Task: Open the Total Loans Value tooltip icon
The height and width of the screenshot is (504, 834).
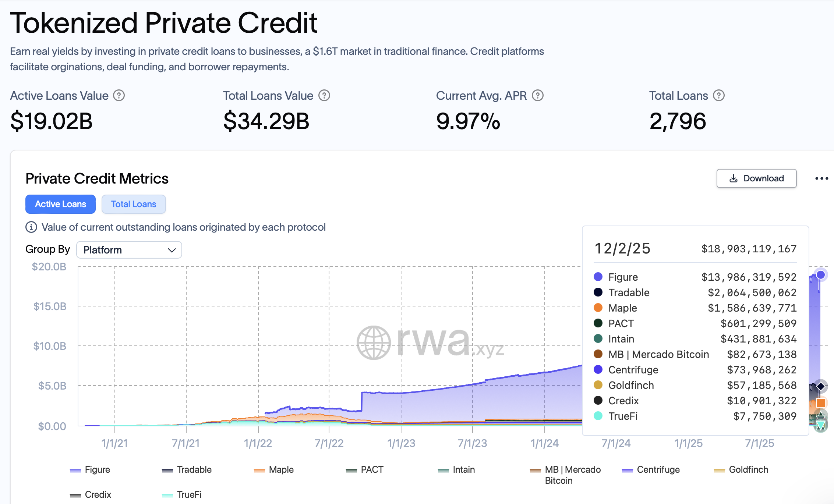Action: pyautogui.click(x=324, y=96)
